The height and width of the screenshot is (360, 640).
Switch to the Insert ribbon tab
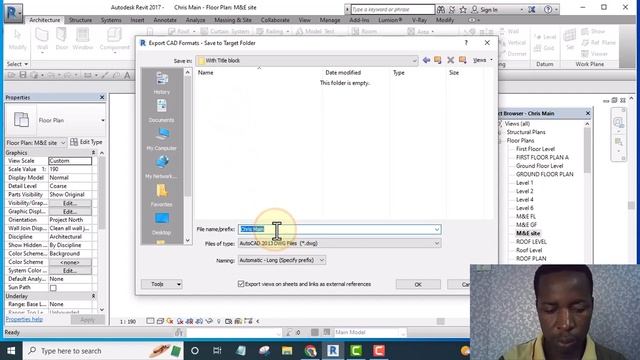[x=137, y=20]
